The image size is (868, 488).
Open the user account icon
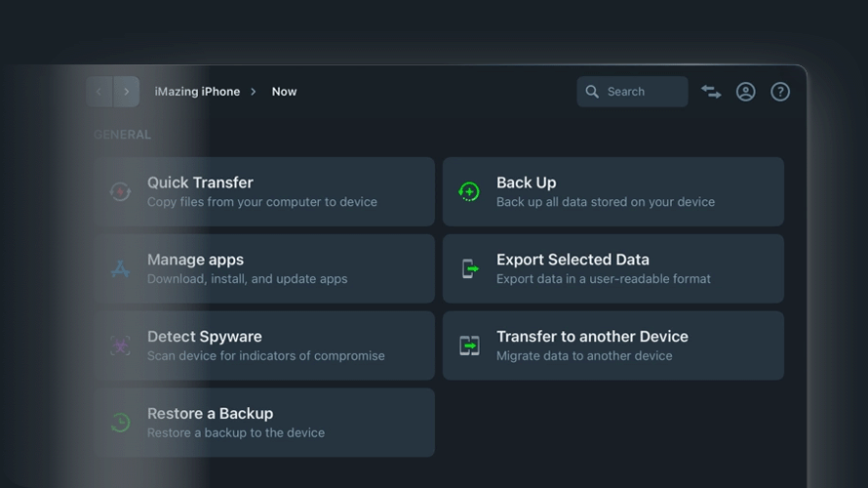(x=745, y=92)
